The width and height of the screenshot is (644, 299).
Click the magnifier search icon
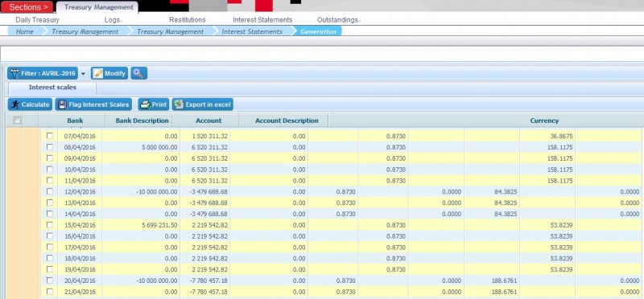(x=138, y=73)
